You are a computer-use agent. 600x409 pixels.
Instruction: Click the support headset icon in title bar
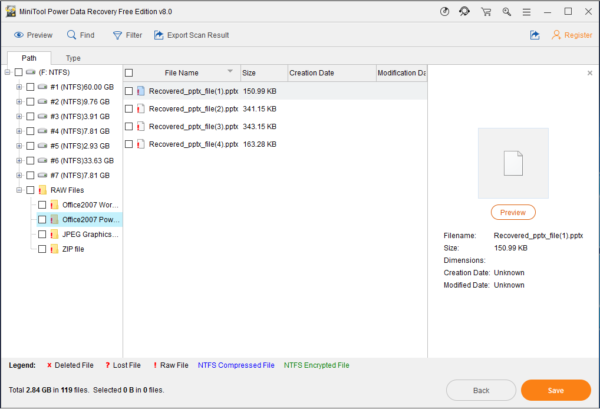tap(465, 11)
